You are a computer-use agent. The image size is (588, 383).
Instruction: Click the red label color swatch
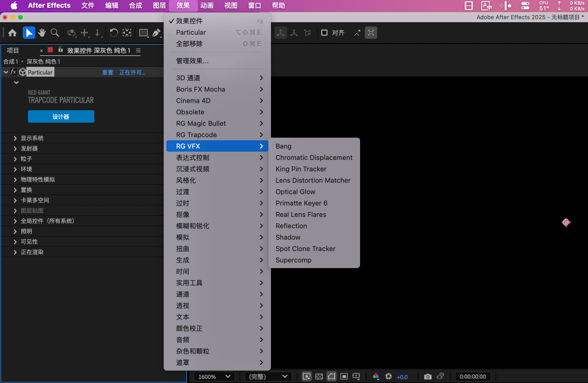click(50, 50)
